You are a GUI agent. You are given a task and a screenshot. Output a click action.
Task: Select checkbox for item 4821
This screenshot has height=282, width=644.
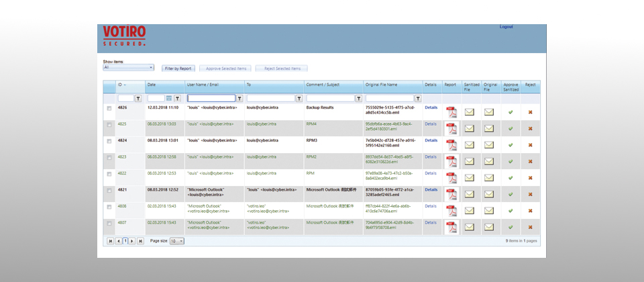[x=109, y=191]
